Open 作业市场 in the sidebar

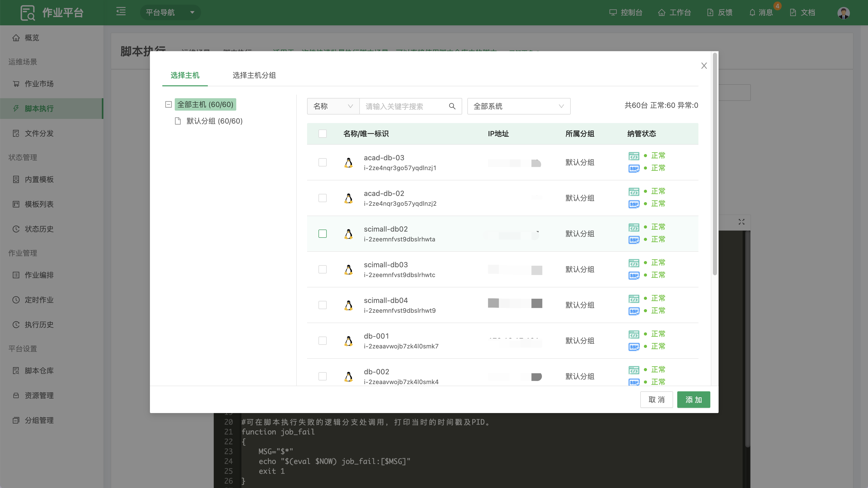51,83
